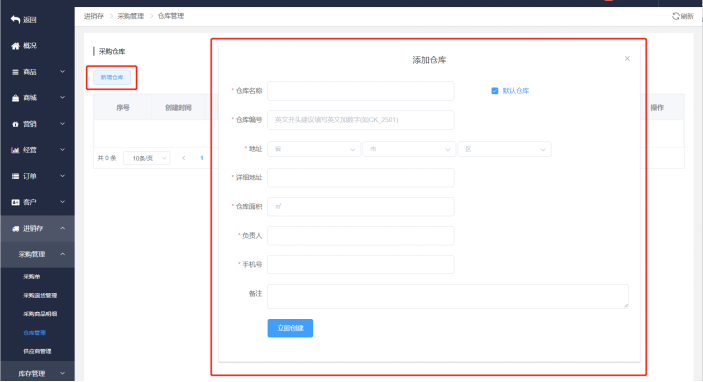Open the 市 city dropdown
Viewport: 703px width, 382px height.
[409, 149]
